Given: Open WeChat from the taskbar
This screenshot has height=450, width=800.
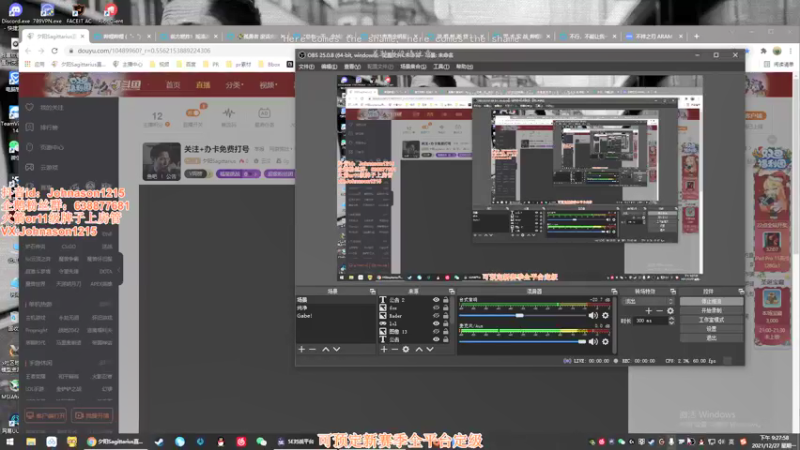Looking at the screenshot, I should point(262,442).
